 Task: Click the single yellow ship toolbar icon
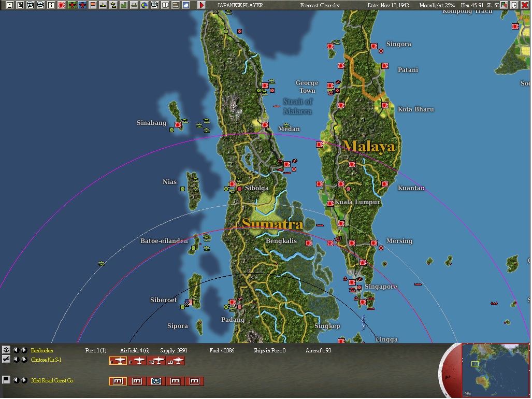click(x=103, y=5)
